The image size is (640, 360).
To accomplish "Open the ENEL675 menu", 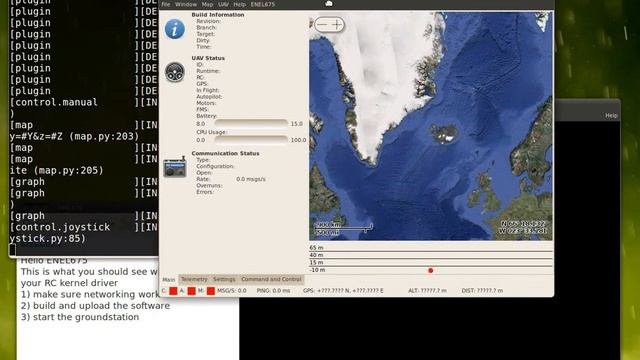I will (262, 4).
